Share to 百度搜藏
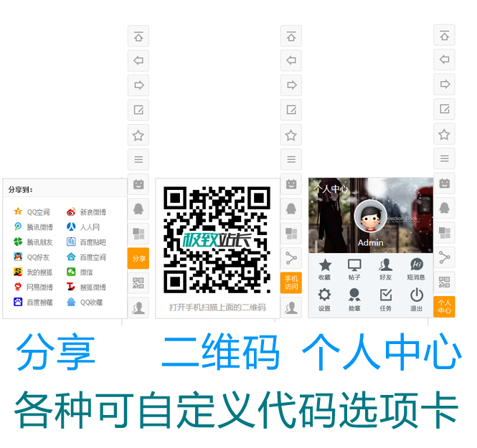The image size is (477, 448). 33,302
